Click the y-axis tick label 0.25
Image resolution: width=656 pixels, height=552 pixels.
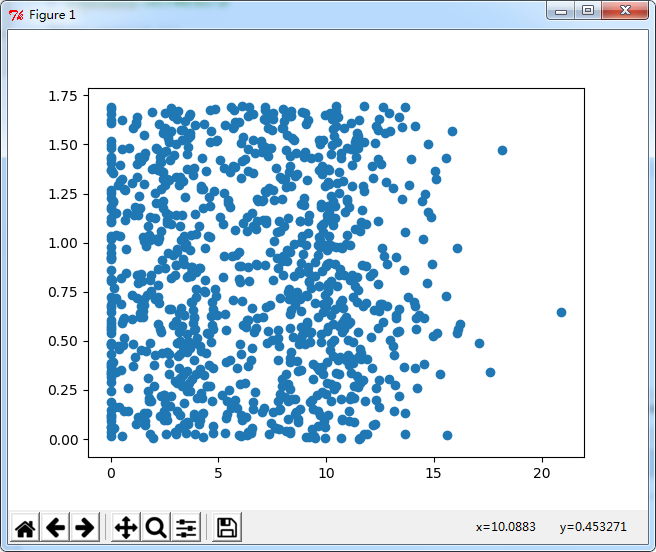point(63,390)
